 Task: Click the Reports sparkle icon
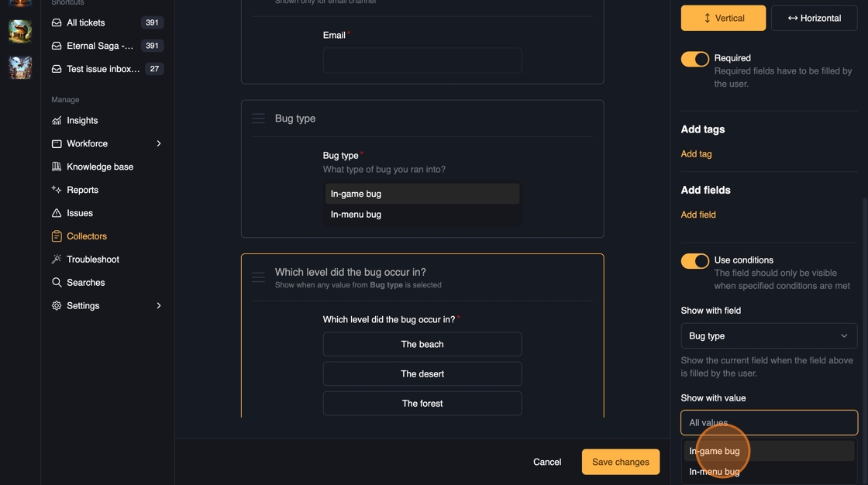pyautogui.click(x=57, y=190)
